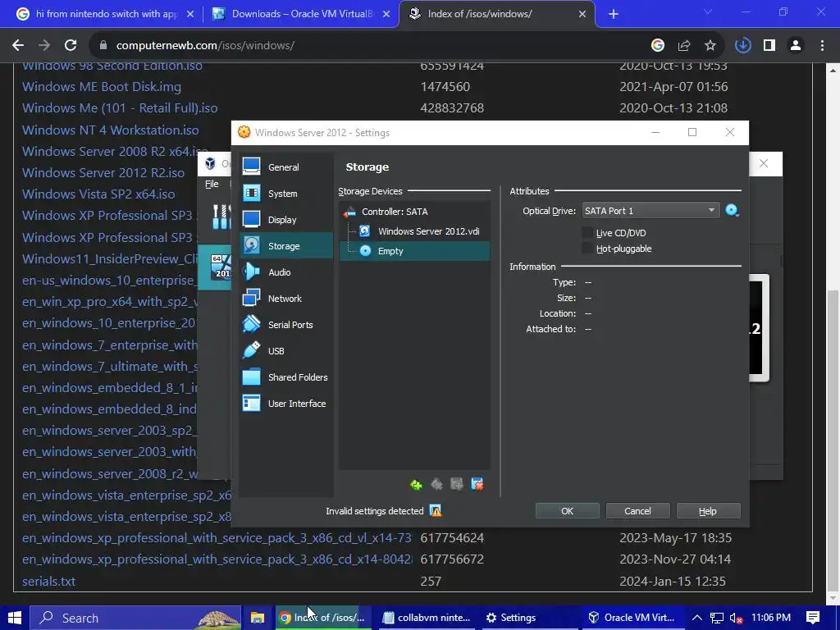Switch to Oracle VM VirtualBox taskbar item
The image size is (840, 630).
coord(632,618)
